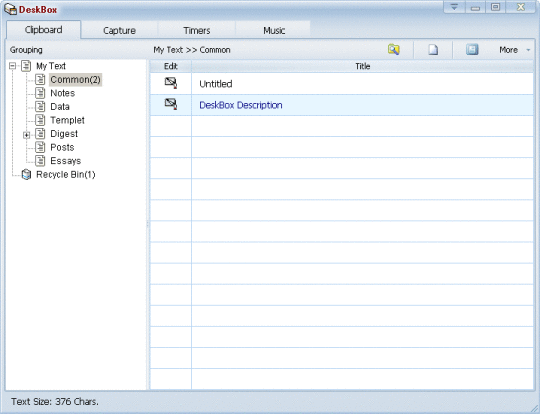Switch to the Clipboard tab
The width and height of the screenshot is (540, 414).
43,30
